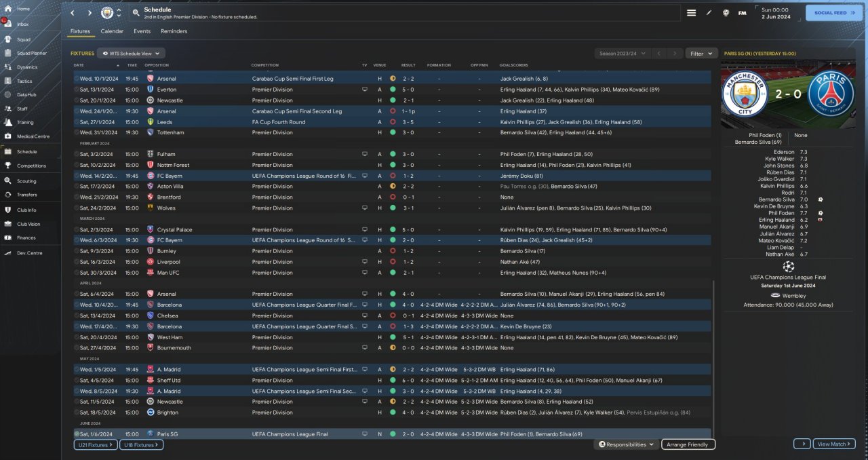Click the pencil edit icon

(x=709, y=13)
